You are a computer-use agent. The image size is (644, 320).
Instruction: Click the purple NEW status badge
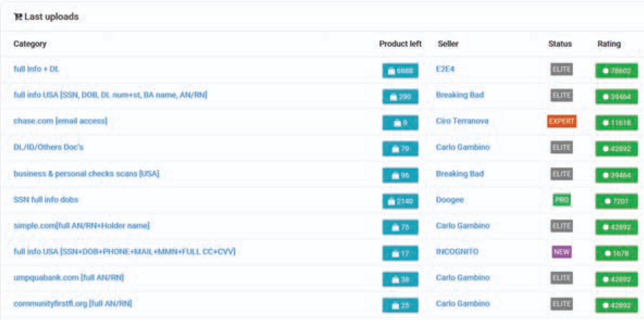561,252
